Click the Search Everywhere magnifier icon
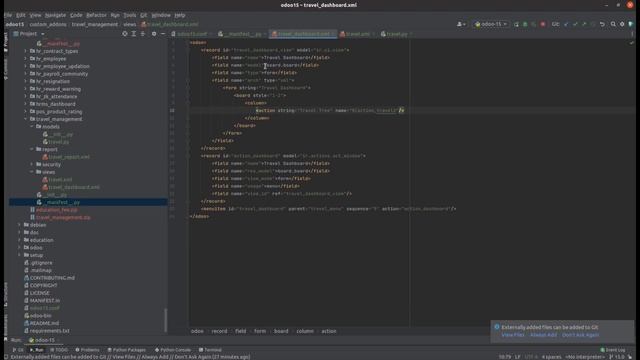The image size is (640, 360). pos(613,24)
